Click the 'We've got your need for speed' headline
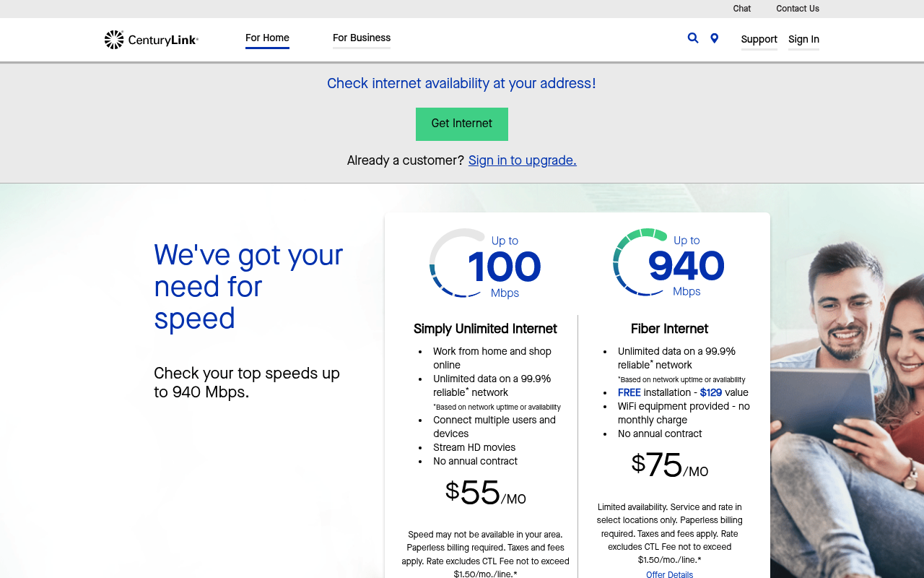Viewport: 924px width, 578px height. pyautogui.click(x=248, y=287)
